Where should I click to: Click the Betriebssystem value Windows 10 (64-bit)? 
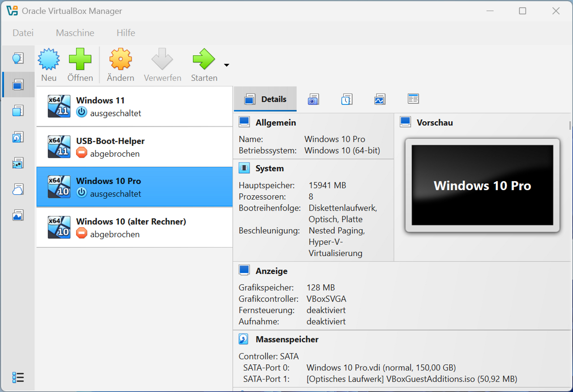tap(342, 150)
